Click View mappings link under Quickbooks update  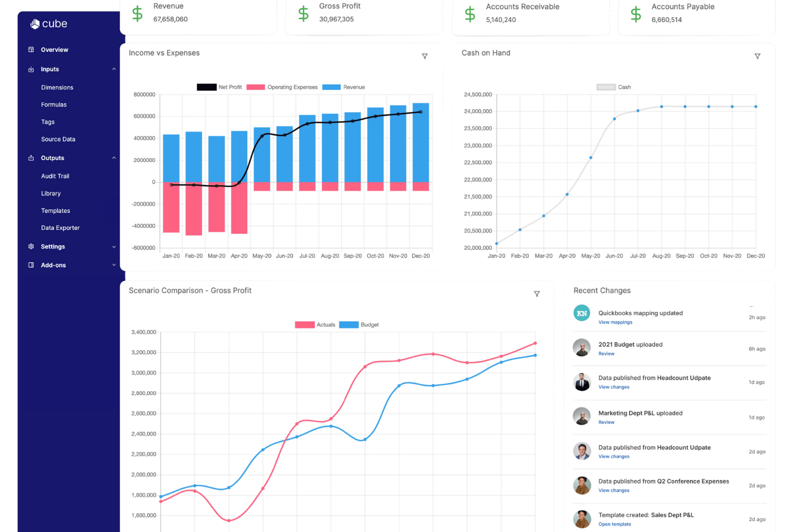click(x=615, y=322)
